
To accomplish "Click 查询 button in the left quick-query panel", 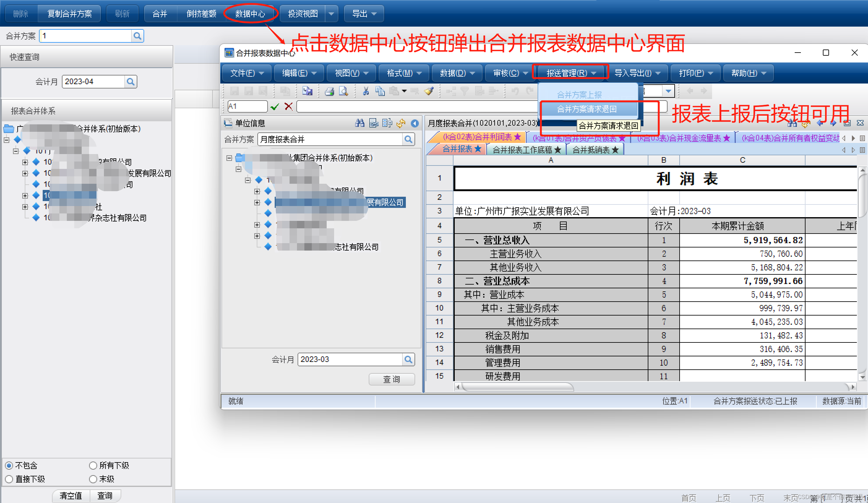I will (105, 495).
